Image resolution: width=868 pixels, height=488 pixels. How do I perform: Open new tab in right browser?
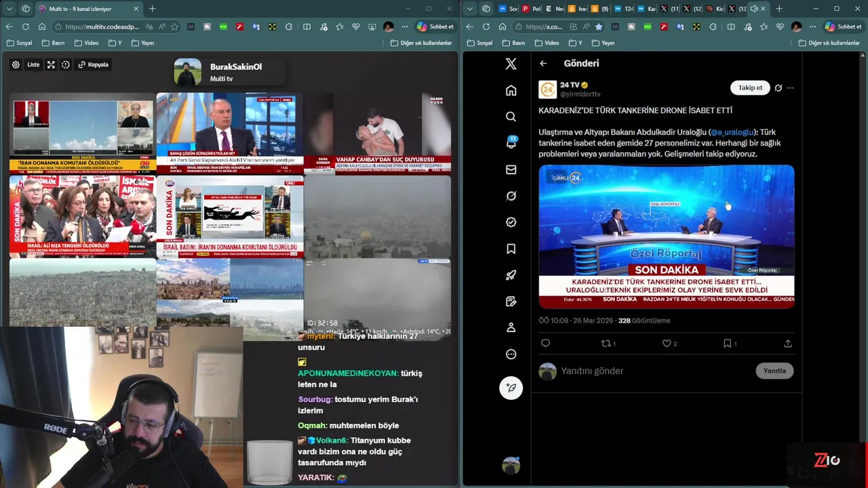779,9
